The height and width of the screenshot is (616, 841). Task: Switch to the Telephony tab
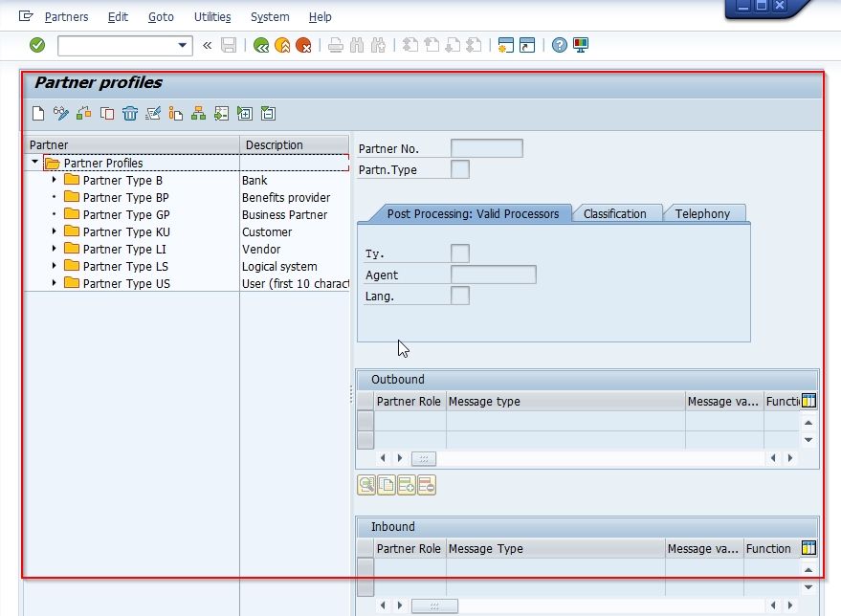pyautogui.click(x=702, y=213)
